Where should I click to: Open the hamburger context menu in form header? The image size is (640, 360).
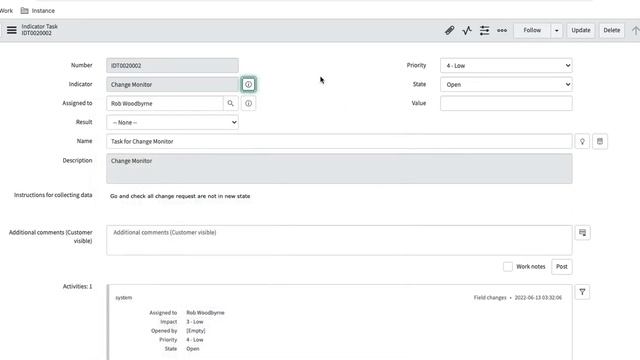[12, 30]
